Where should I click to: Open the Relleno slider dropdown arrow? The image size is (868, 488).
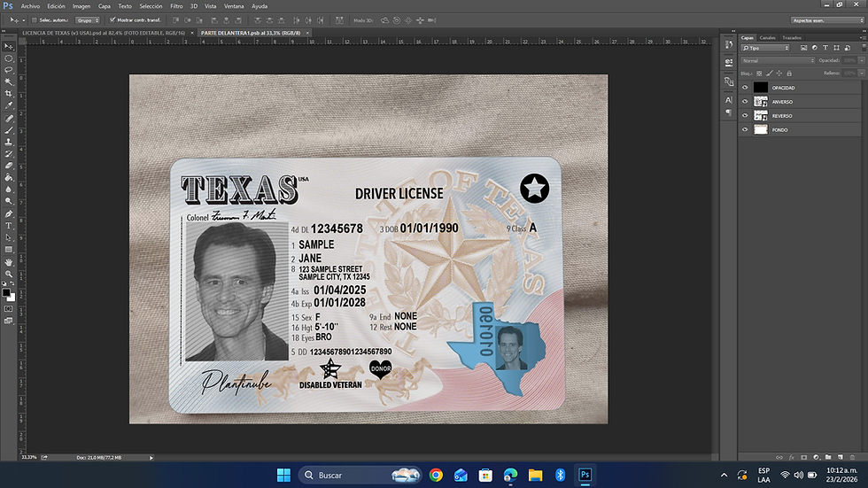[x=862, y=73]
